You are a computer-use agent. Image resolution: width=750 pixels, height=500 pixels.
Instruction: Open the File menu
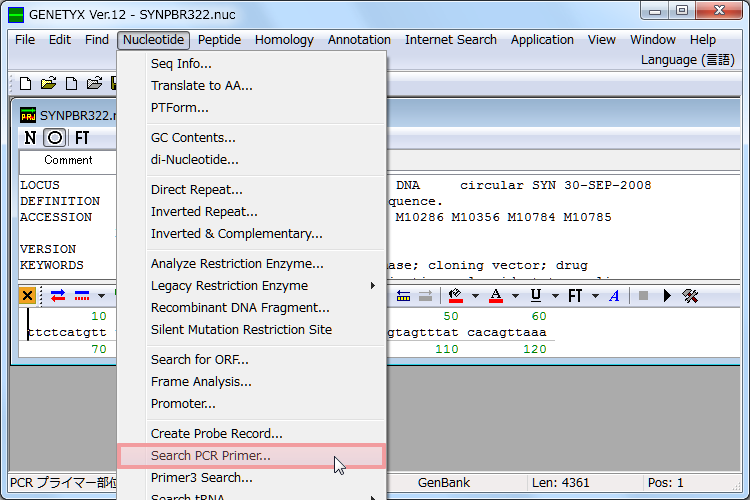(x=25, y=40)
